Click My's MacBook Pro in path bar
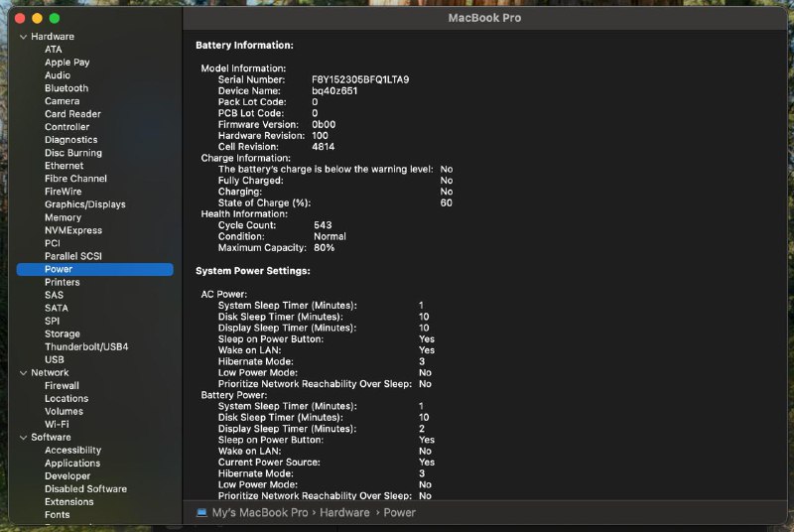Viewport: 794px width, 532px height. pos(260,513)
